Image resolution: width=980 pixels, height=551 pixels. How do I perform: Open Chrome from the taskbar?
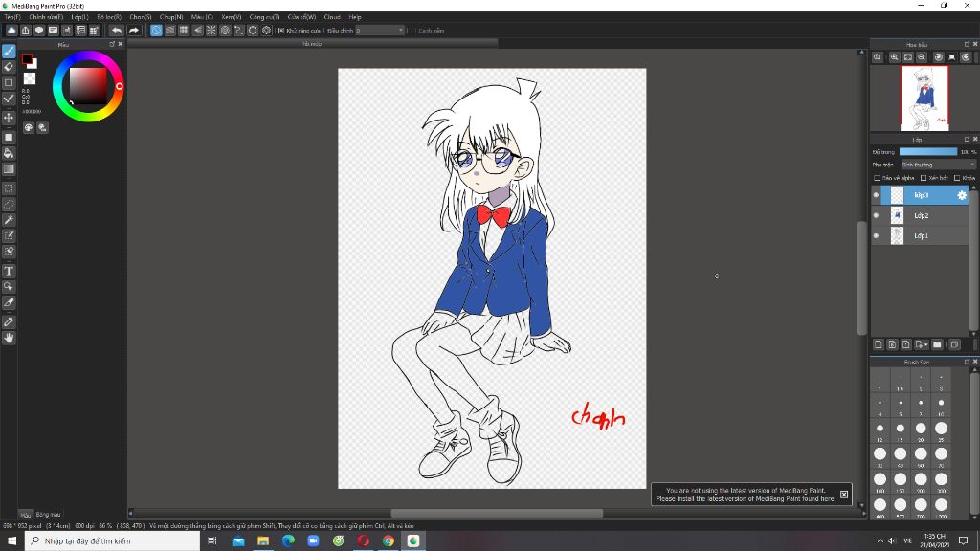389,541
